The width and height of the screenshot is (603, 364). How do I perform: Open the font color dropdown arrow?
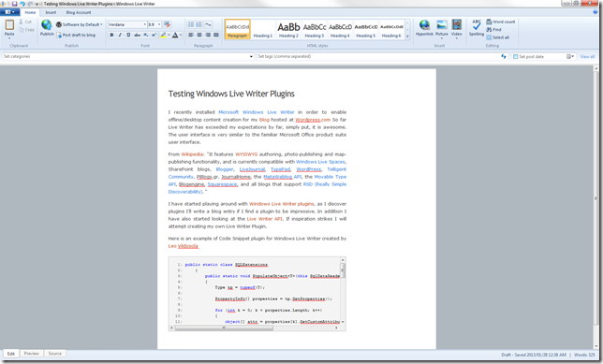[x=181, y=35]
